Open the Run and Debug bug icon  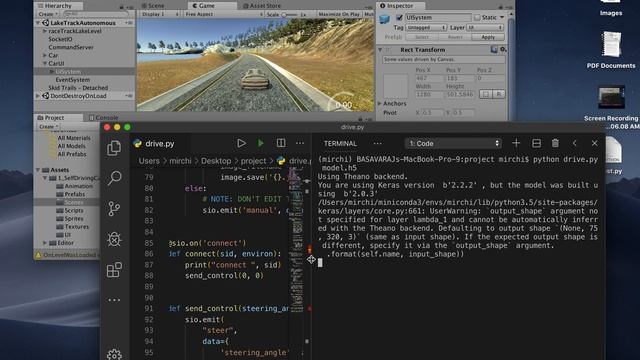pos(114,239)
